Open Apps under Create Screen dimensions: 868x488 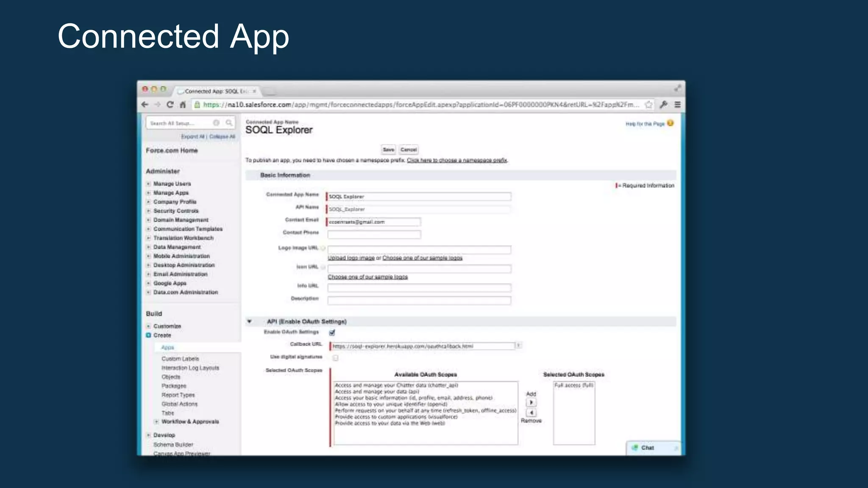point(167,347)
